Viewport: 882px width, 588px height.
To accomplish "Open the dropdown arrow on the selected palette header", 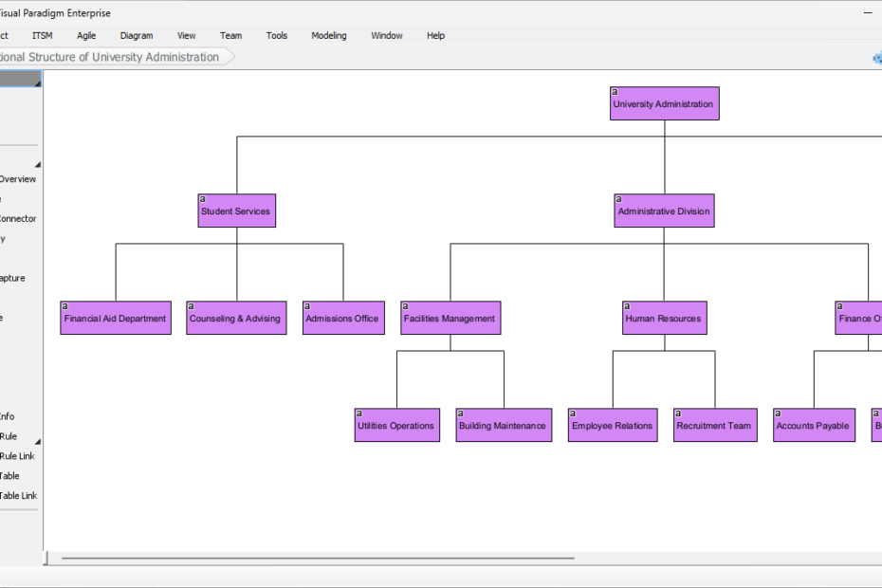I will click(38, 84).
